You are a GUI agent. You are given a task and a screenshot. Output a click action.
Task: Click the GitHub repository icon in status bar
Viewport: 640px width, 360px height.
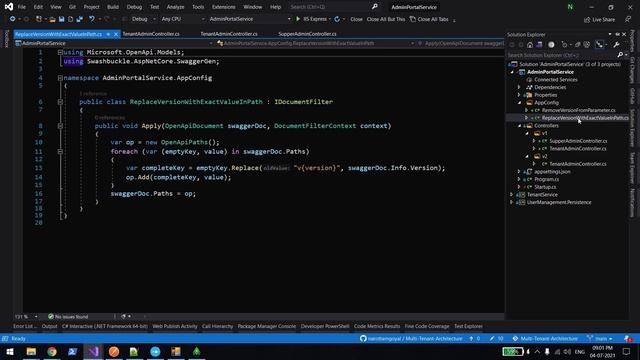click(363, 339)
